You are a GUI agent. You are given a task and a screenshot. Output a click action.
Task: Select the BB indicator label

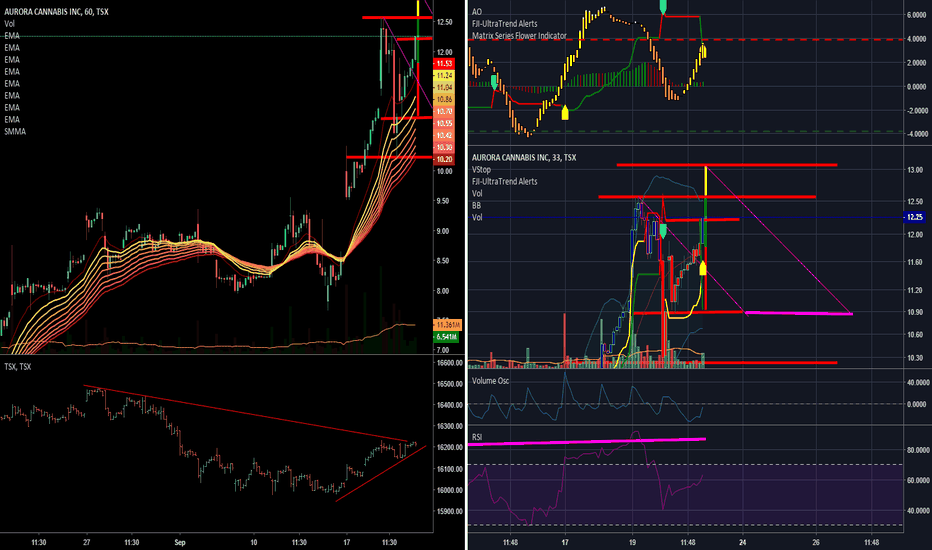[477, 205]
